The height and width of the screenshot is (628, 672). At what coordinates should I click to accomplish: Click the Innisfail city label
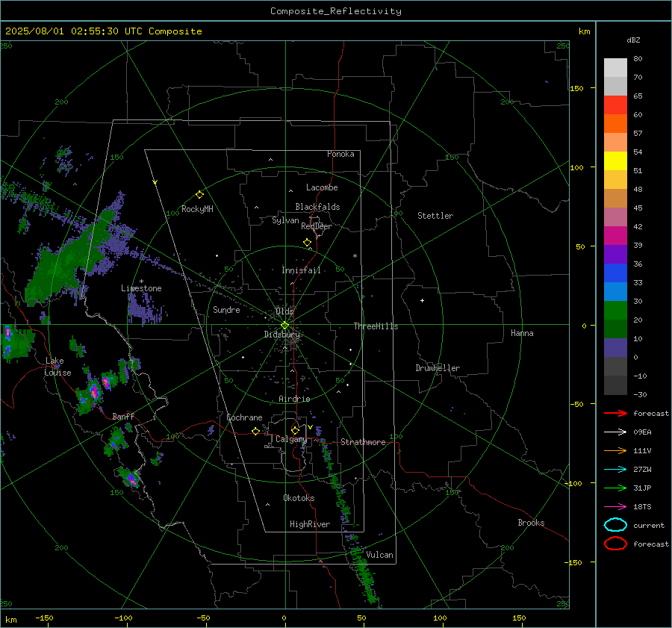point(301,270)
